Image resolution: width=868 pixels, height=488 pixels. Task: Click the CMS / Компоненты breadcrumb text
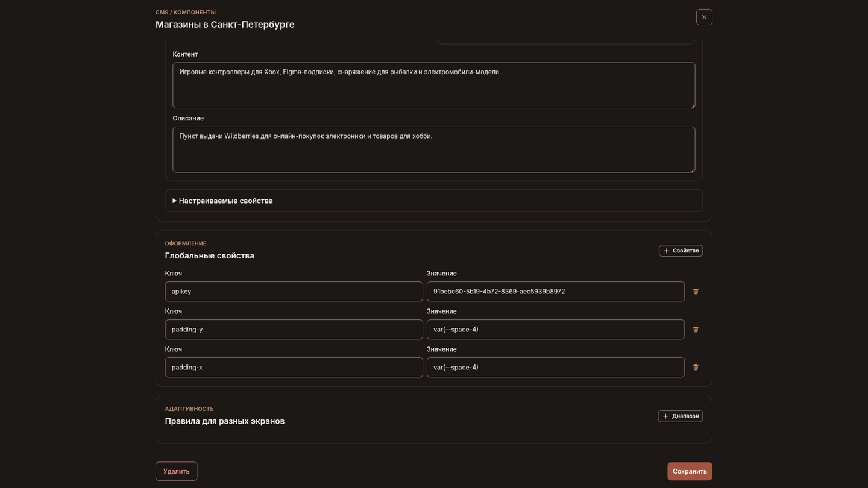[x=186, y=13]
